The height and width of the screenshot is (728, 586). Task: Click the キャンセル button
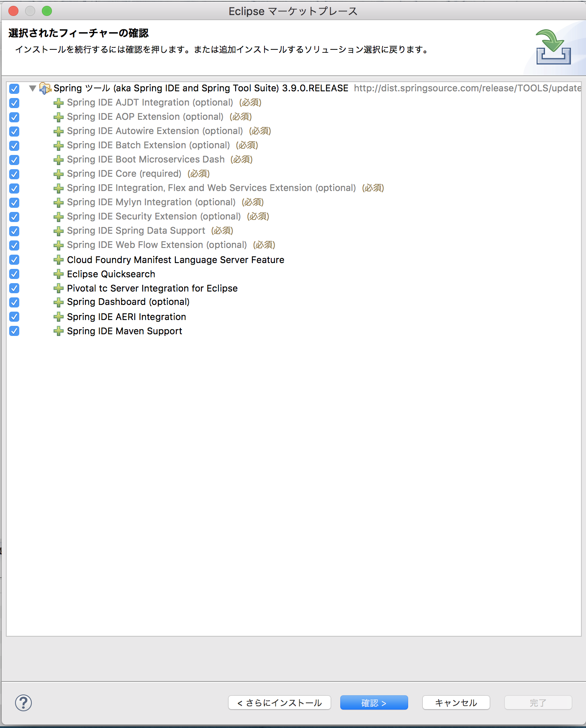click(x=456, y=702)
